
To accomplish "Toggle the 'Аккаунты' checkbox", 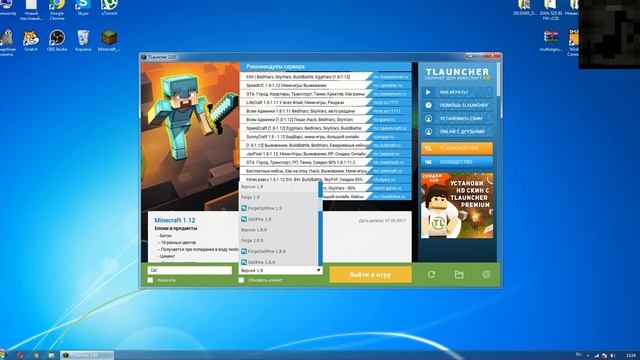I will pyautogui.click(x=150, y=280).
